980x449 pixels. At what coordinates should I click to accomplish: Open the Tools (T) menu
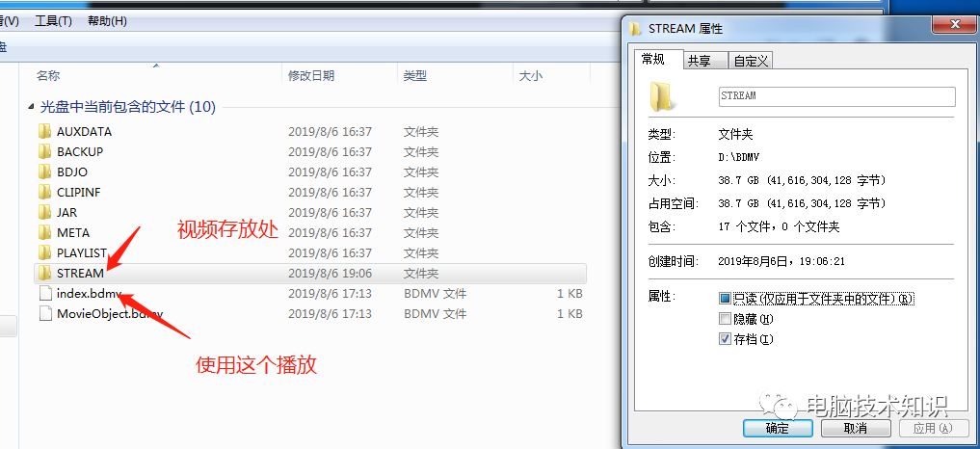(x=53, y=20)
